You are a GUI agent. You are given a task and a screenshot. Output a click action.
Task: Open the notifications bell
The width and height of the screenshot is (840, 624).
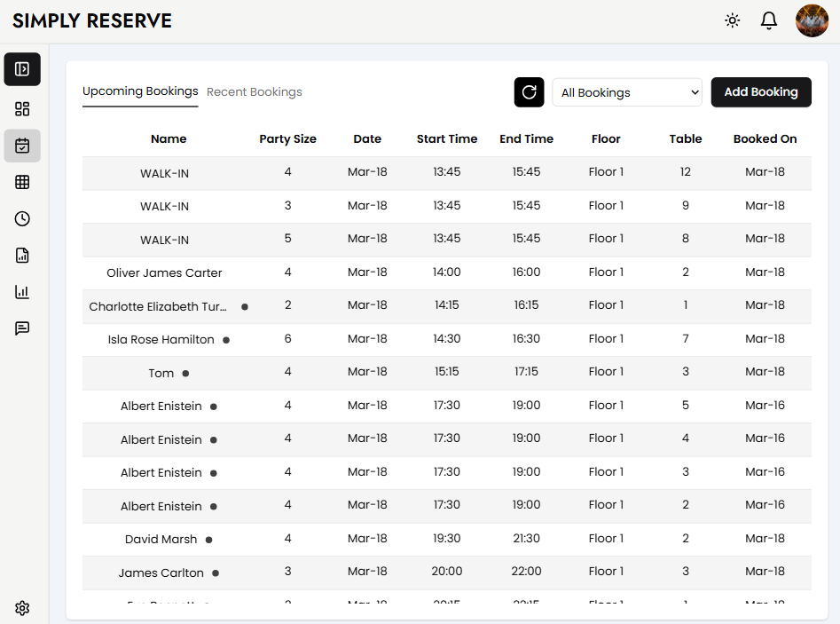click(769, 20)
